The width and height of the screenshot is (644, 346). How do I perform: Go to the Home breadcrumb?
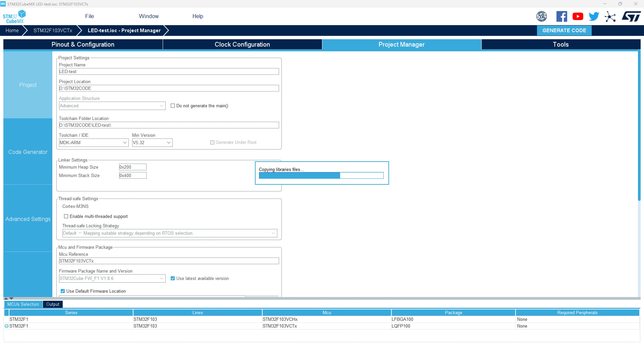[x=12, y=31]
